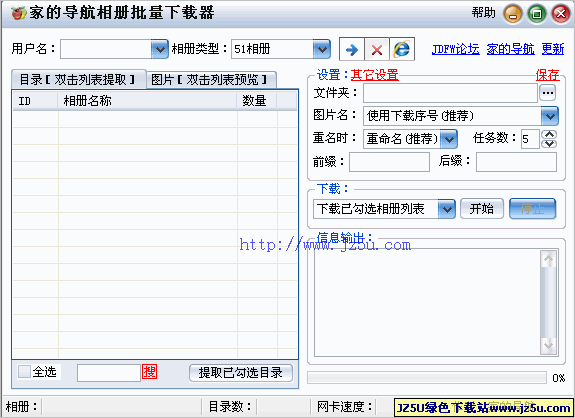Toggle the 全选 checkbox

[x=24, y=371]
